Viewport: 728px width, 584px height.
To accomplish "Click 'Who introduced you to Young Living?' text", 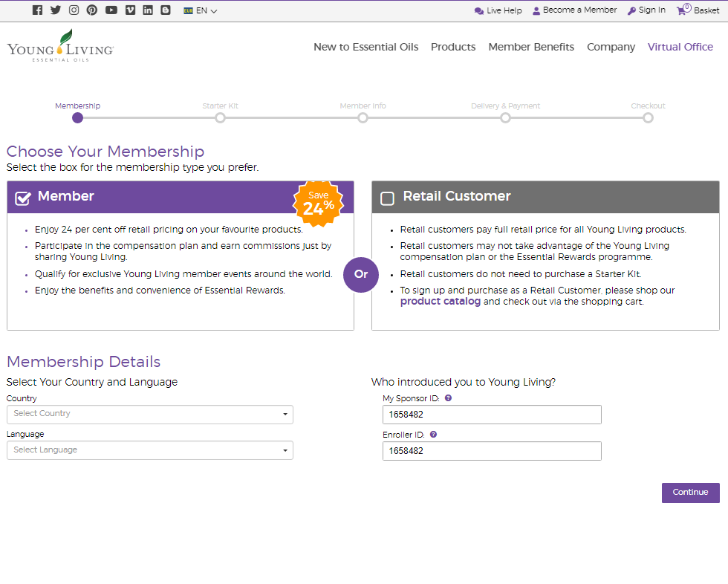I will click(x=464, y=382).
